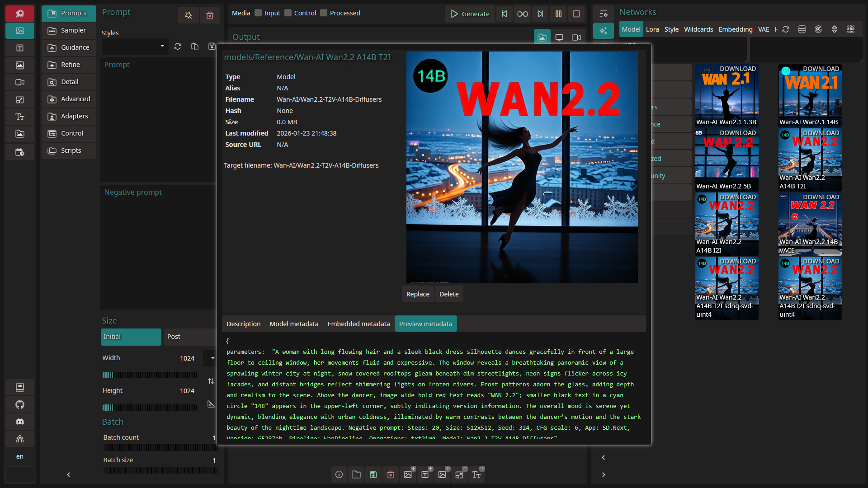Click the loop infinity generate icon
The image size is (868, 488).
[x=522, y=14]
